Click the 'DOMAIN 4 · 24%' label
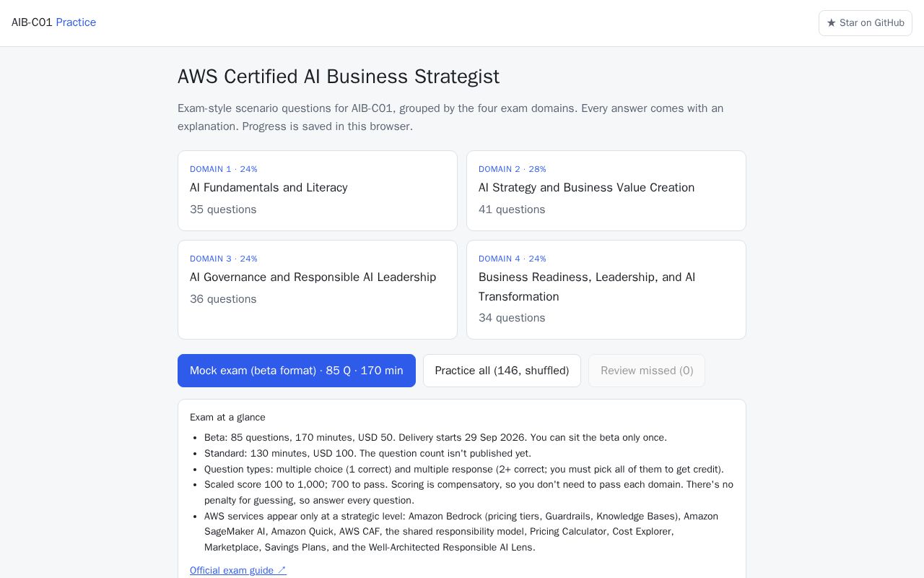The width and height of the screenshot is (924, 578). pos(513,259)
